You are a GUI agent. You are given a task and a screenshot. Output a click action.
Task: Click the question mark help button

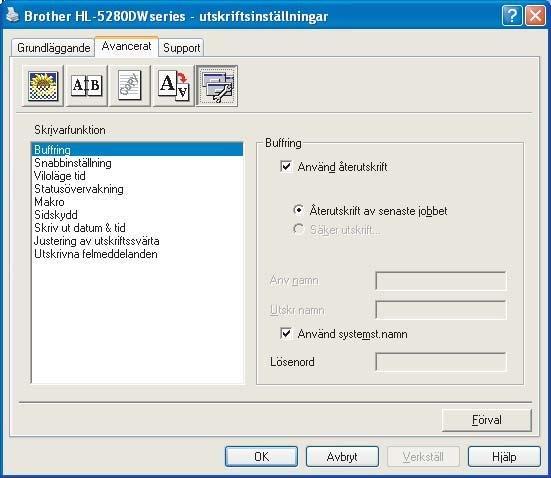click(x=512, y=16)
